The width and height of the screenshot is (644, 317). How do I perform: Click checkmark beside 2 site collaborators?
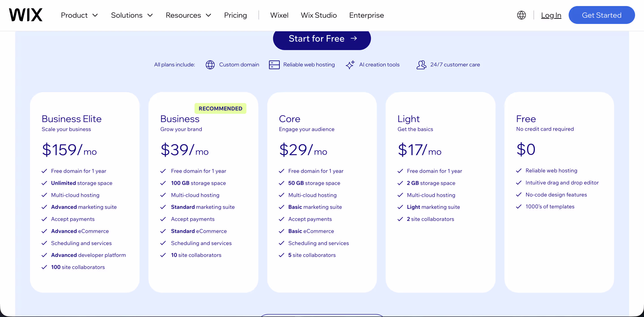(400, 219)
